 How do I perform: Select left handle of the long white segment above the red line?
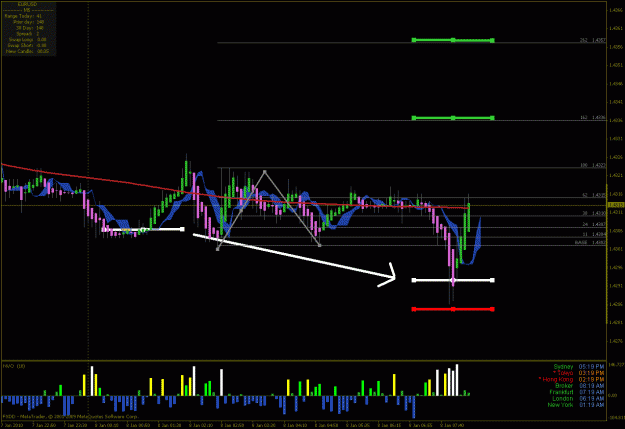click(x=414, y=280)
